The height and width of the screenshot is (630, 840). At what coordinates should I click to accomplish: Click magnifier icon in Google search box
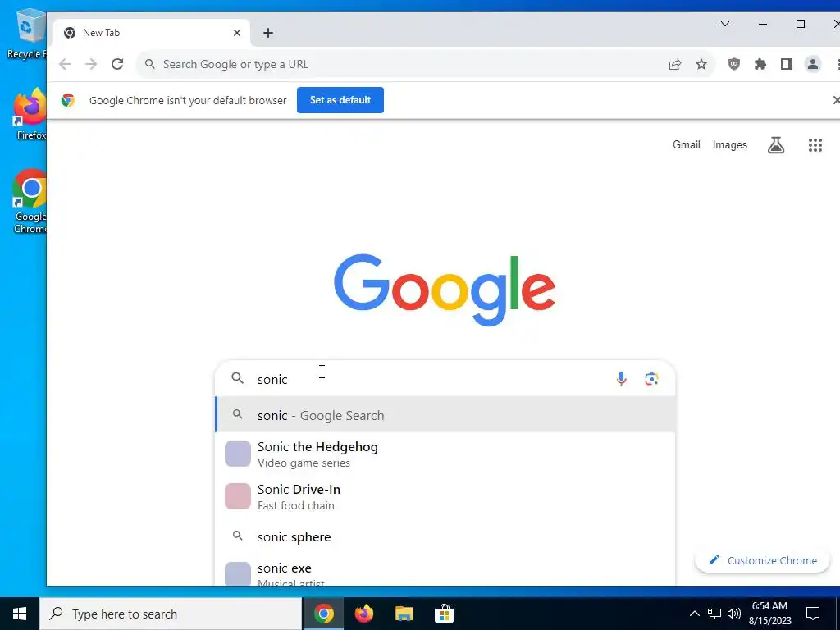pos(237,378)
